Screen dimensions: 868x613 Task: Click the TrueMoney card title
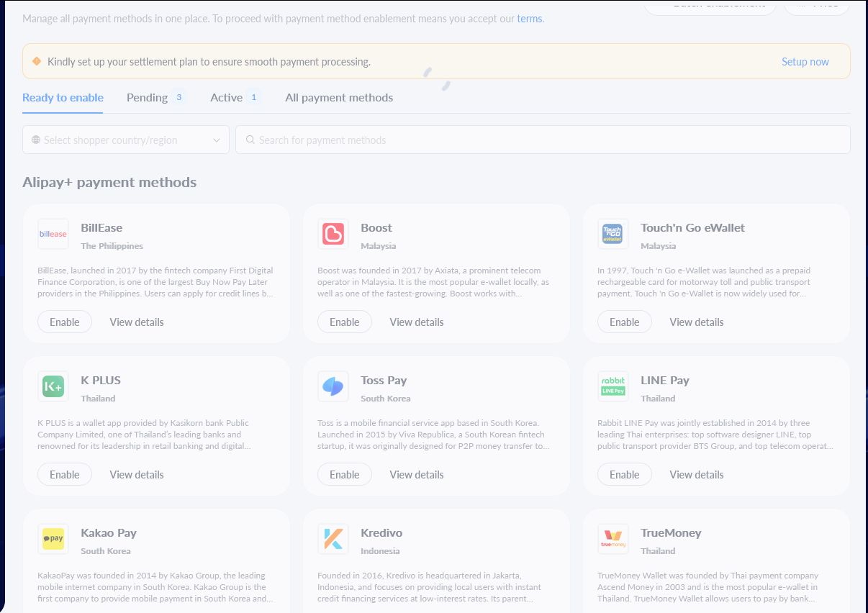click(x=671, y=533)
